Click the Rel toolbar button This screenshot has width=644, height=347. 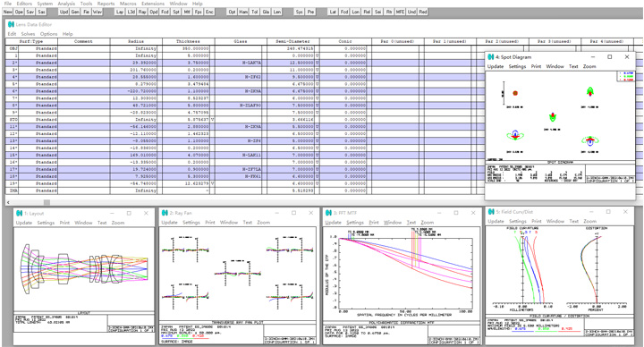point(367,12)
